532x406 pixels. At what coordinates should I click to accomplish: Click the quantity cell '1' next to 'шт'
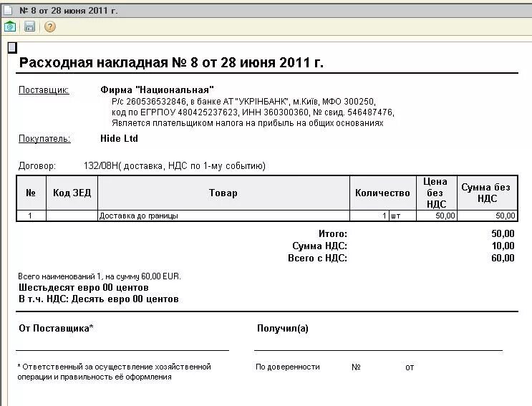(369, 216)
